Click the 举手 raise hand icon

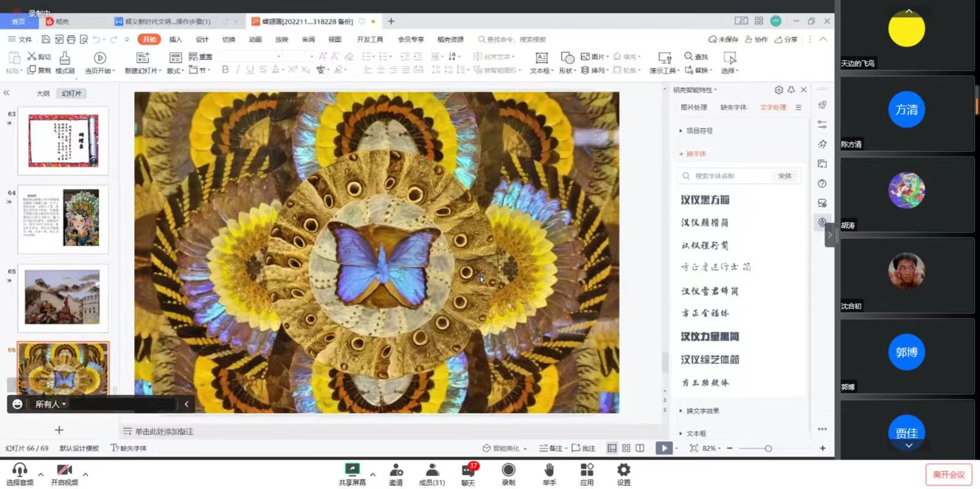pyautogui.click(x=549, y=470)
